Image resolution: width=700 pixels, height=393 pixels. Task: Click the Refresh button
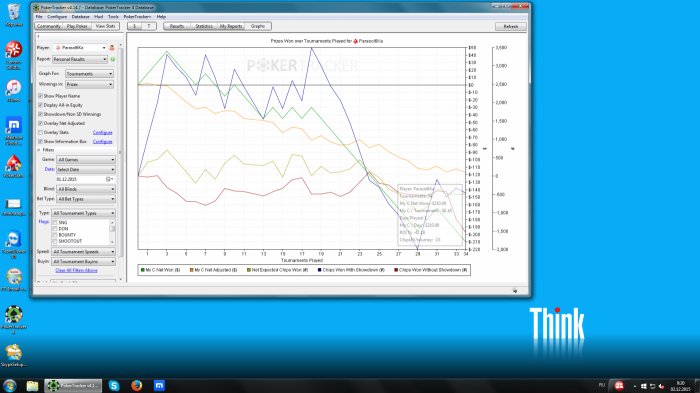511,26
